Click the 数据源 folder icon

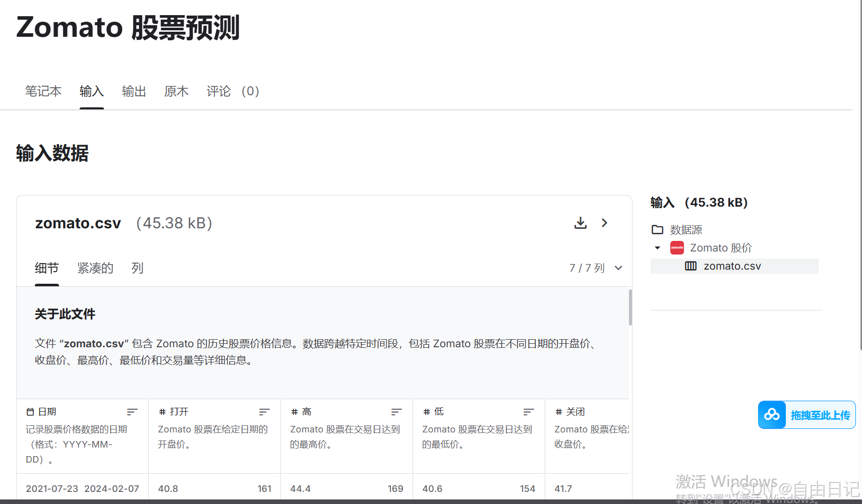pos(657,229)
